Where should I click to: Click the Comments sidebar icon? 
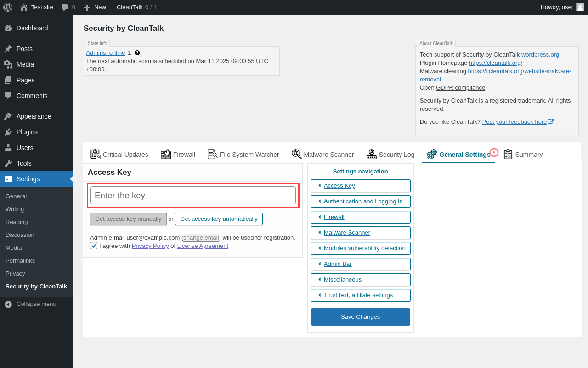tap(8, 96)
